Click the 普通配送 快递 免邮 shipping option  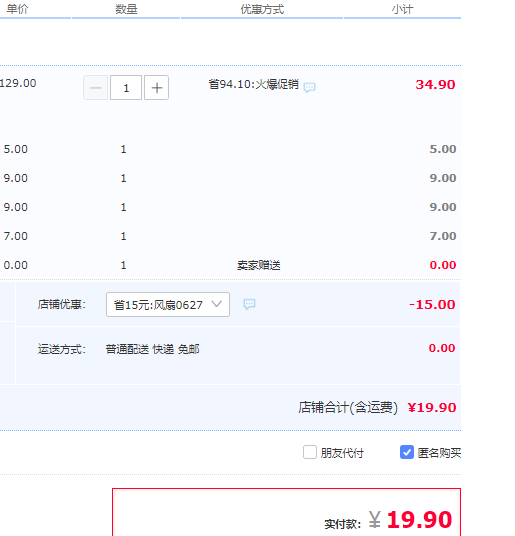[x=152, y=349]
